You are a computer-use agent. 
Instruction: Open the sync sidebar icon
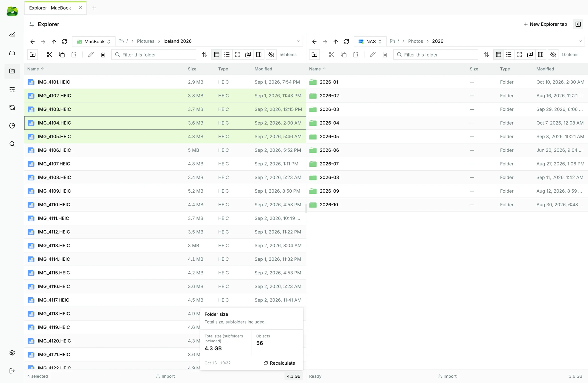(x=12, y=107)
